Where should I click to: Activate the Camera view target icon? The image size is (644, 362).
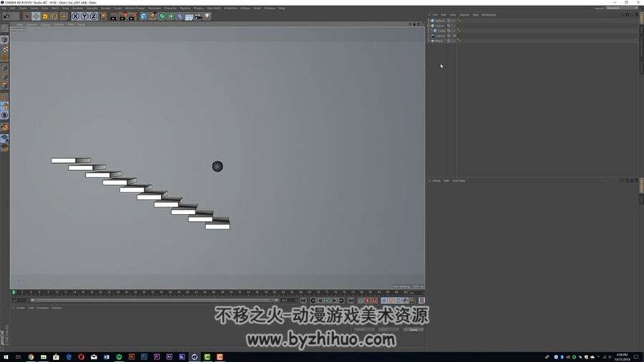point(454,36)
